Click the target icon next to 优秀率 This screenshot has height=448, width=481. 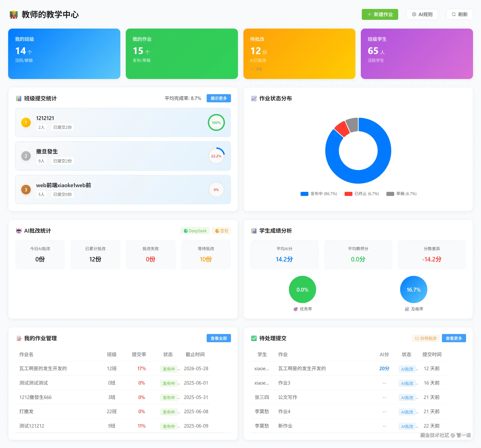point(295,309)
